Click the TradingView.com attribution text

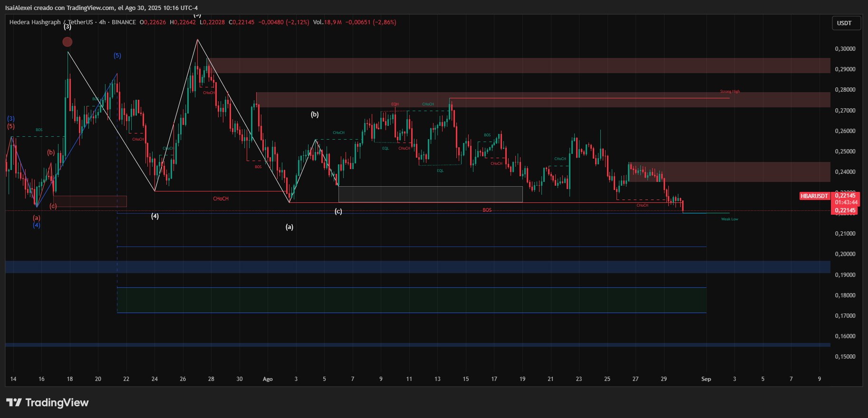[90, 8]
